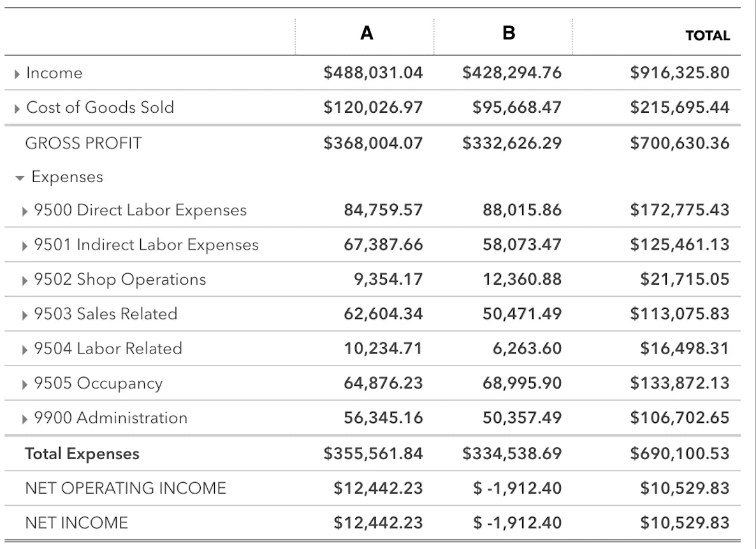Click column header B
This screenshot has width=756, height=549.
coord(509,33)
